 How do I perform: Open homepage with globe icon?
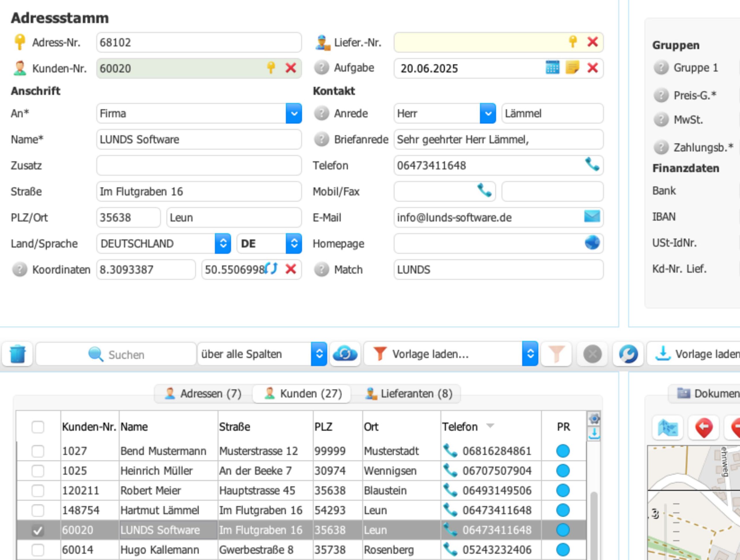pyautogui.click(x=592, y=242)
